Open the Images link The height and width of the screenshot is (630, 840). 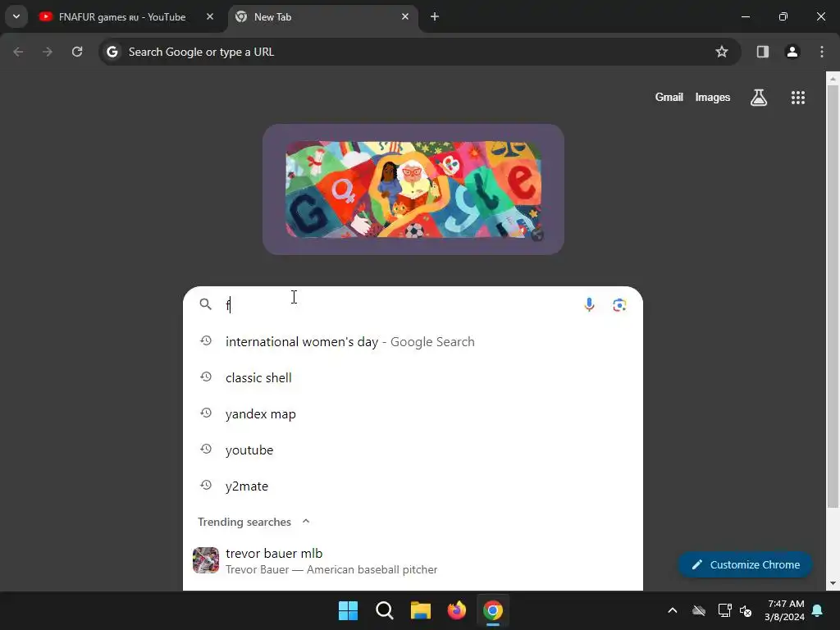713,97
